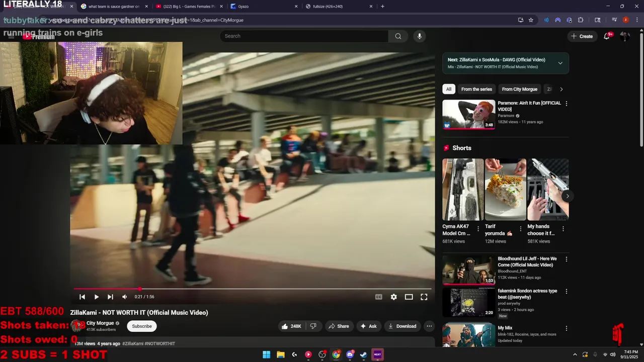Open Steam from taskbar

(x=363, y=354)
